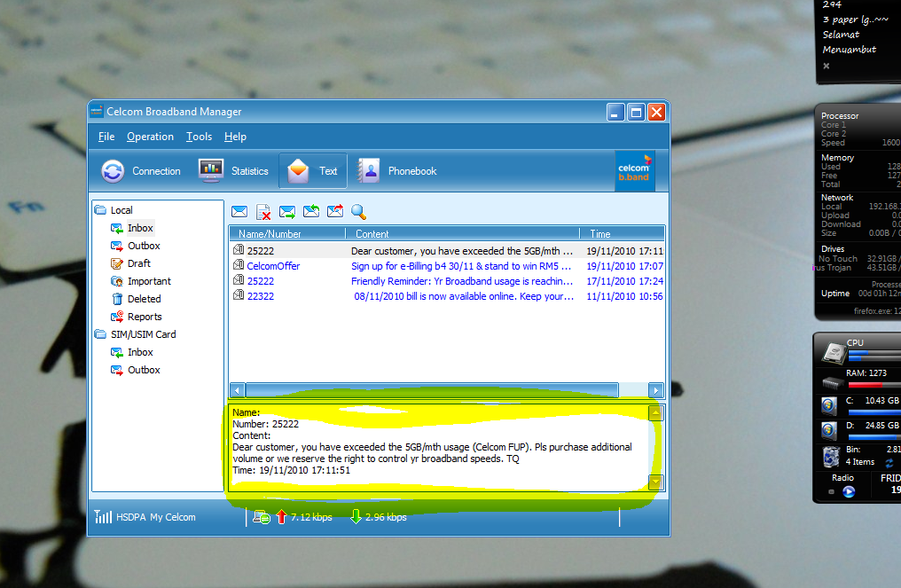The image size is (901, 588).
Task: Click the CPU chip gadget icon
Action: point(834,352)
